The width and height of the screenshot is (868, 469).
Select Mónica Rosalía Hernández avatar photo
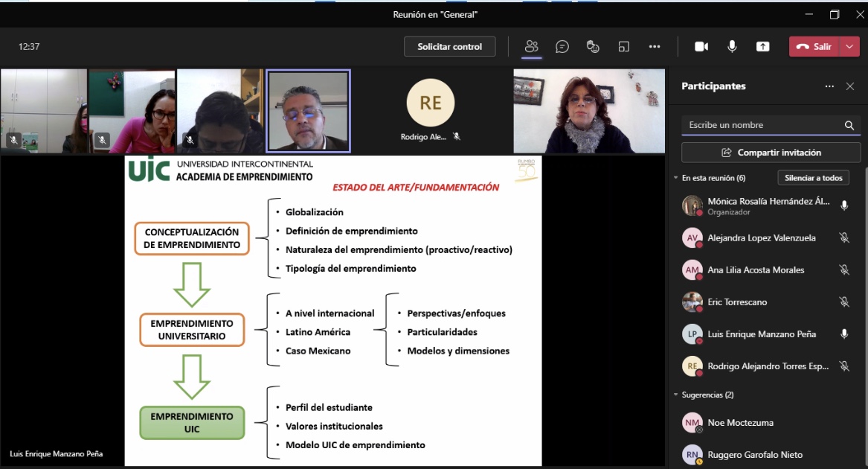[692, 205]
